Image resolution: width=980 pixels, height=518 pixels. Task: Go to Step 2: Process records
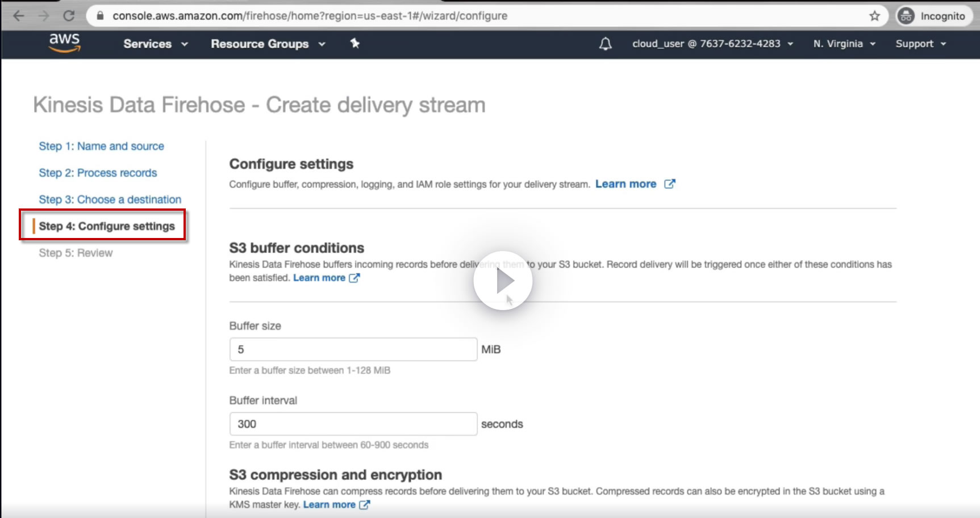pos(98,173)
